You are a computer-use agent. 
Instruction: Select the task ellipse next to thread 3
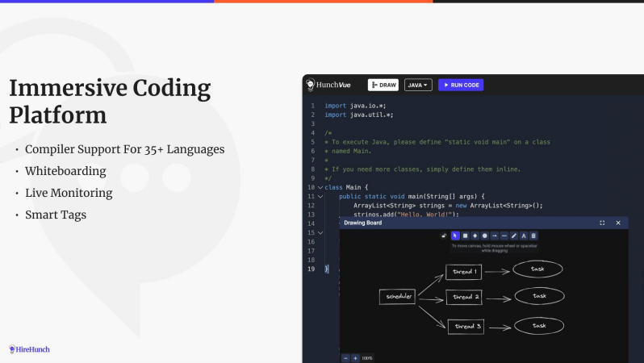point(539,326)
